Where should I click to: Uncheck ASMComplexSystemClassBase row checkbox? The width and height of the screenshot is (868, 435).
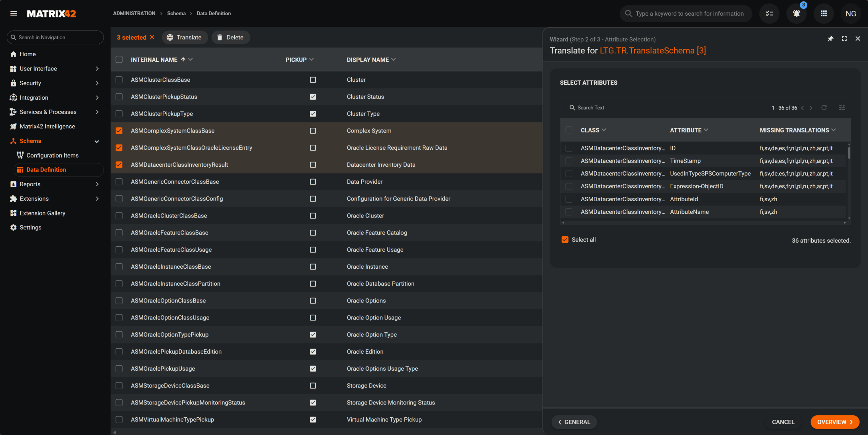[119, 131]
